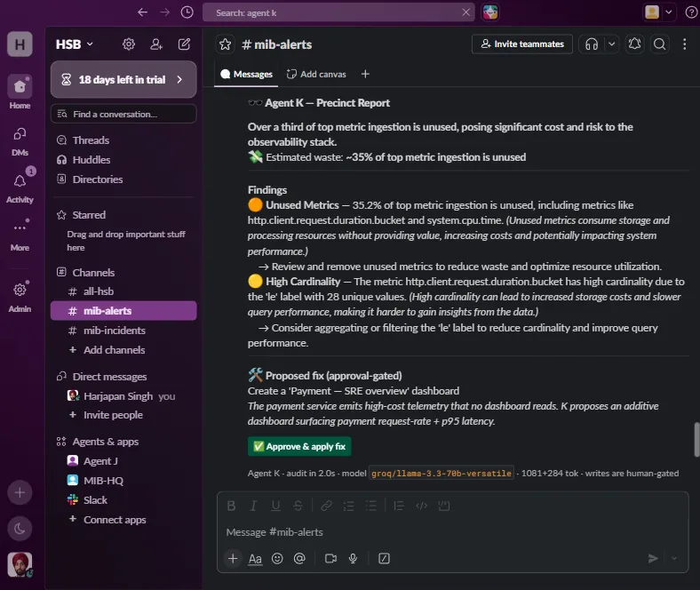Compose new message pencil icon
The width and height of the screenshot is (700, 590).
(184, 44)
